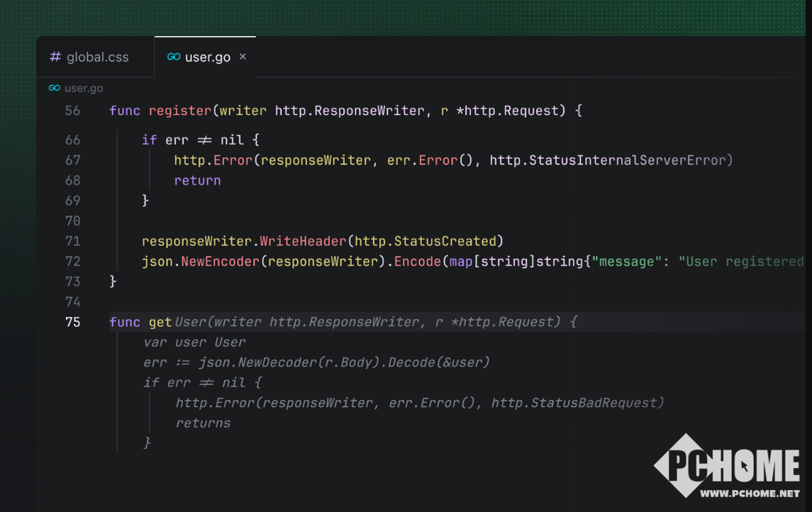
Task: Select line number 66 in gutter
Action: tap(72, 140)
